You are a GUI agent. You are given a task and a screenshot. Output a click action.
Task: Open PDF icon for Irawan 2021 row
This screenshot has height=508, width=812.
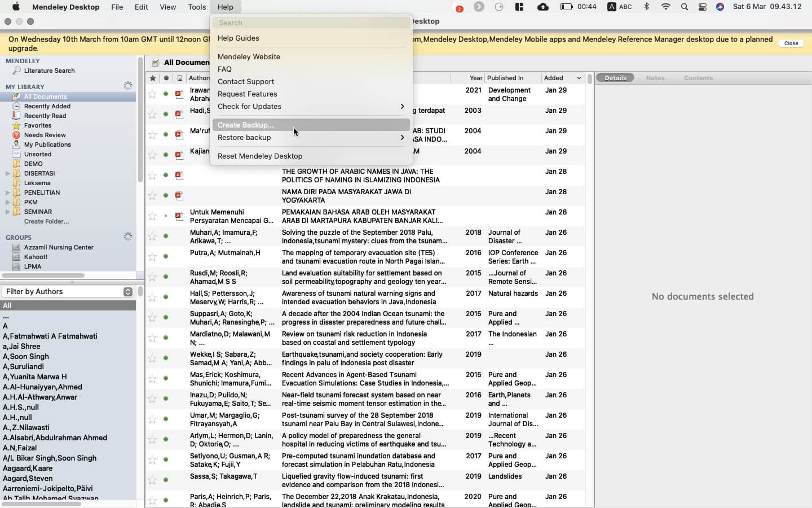179,94
